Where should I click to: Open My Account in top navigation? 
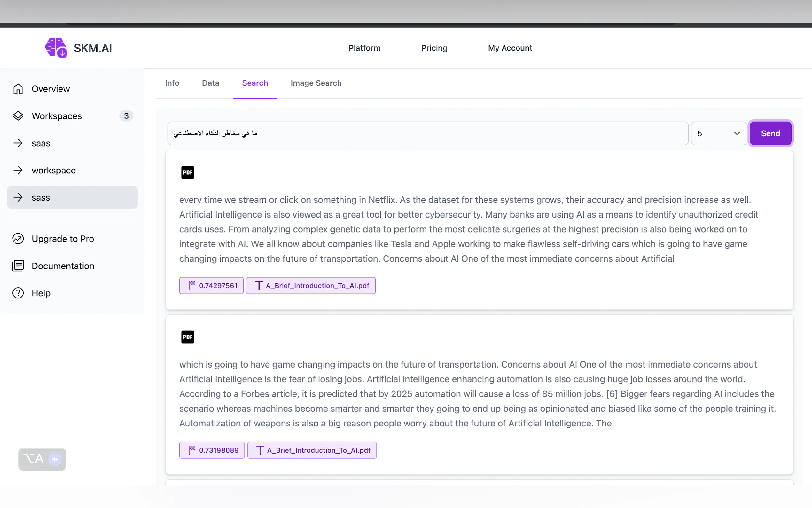pos(510,48)
